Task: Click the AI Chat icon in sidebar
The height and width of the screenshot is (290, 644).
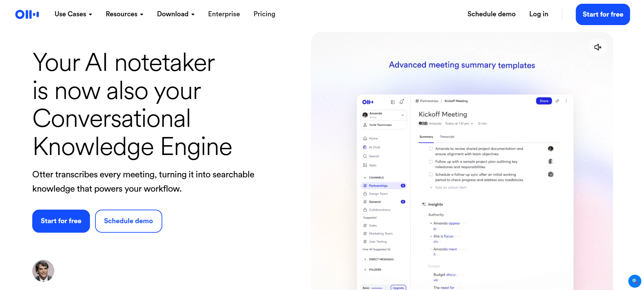Action: click(x=365, y=147)
